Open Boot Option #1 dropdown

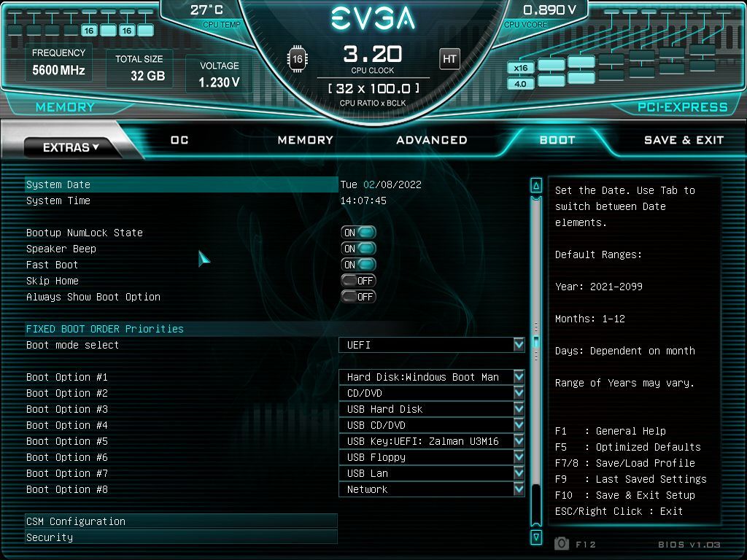[x=432, y=377]
